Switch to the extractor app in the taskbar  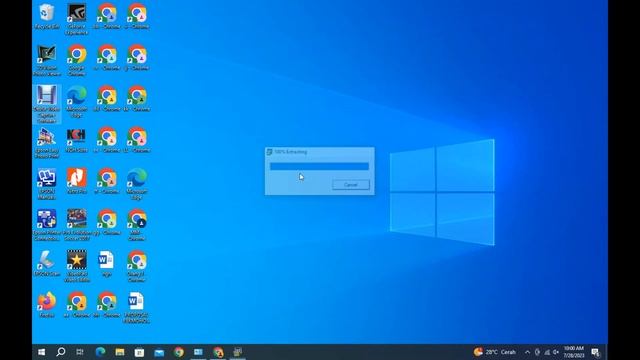coord(238,352)
